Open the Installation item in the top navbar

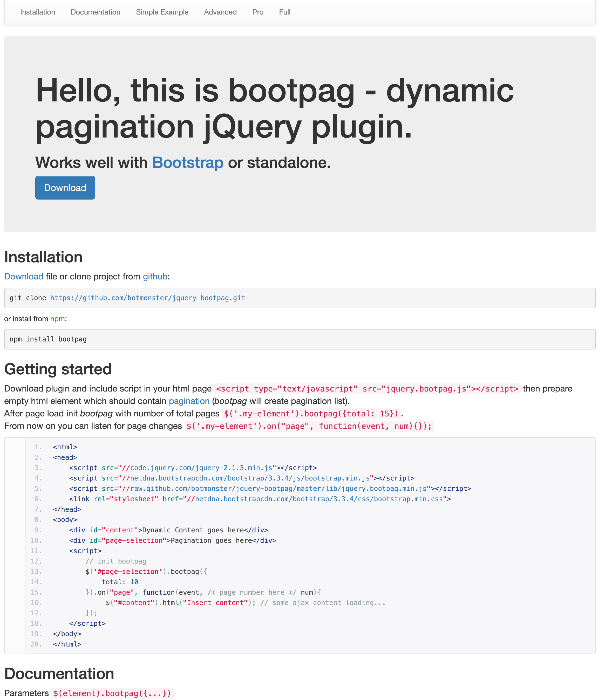(38, 12)
